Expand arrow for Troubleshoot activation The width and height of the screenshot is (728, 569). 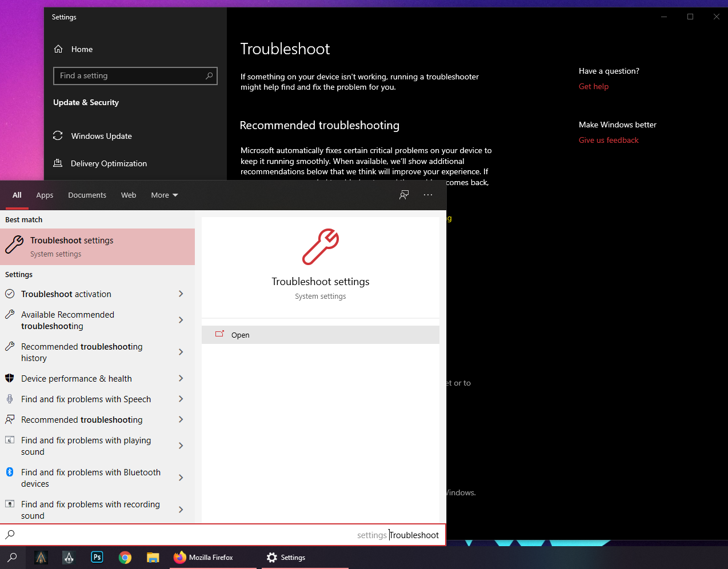pyautogui.click(x=181, y=294)
